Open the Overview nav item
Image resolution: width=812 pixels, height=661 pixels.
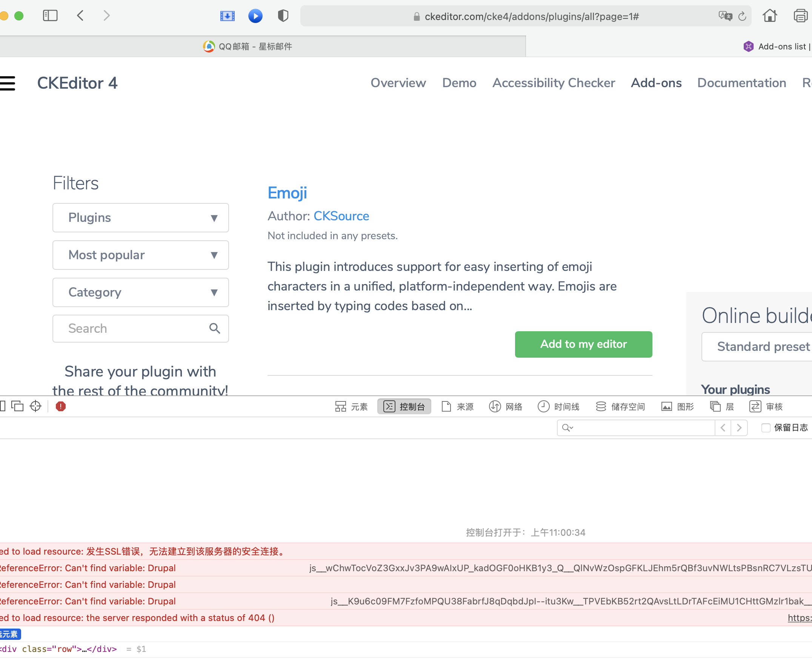tap(398, 83)
